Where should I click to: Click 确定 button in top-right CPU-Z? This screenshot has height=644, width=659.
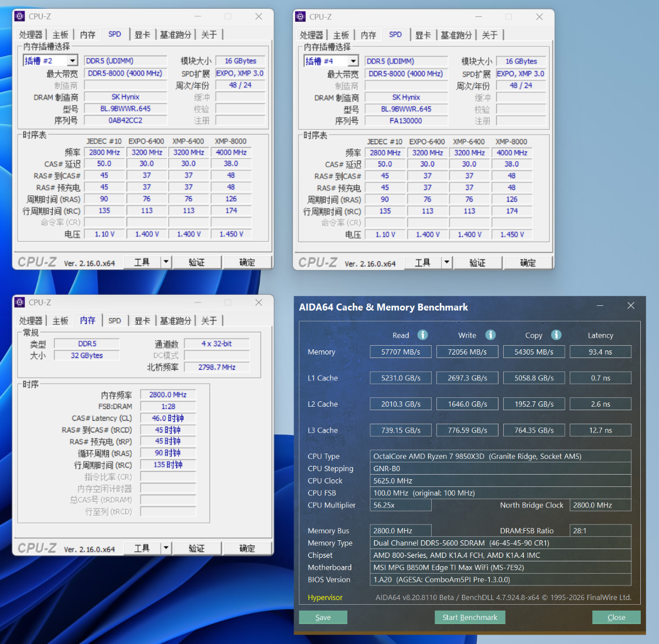coord(528,263)
